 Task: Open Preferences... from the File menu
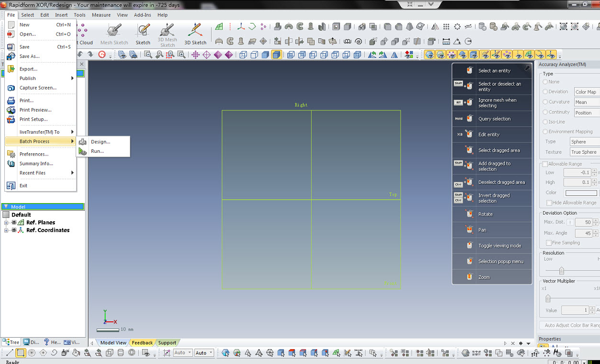coord(40,154)
